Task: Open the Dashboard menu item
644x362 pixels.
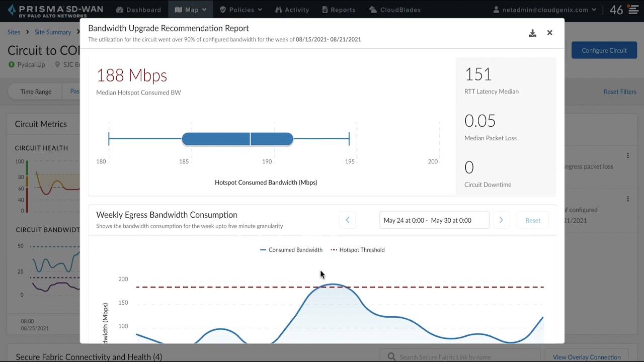Action: pos(138,10)
